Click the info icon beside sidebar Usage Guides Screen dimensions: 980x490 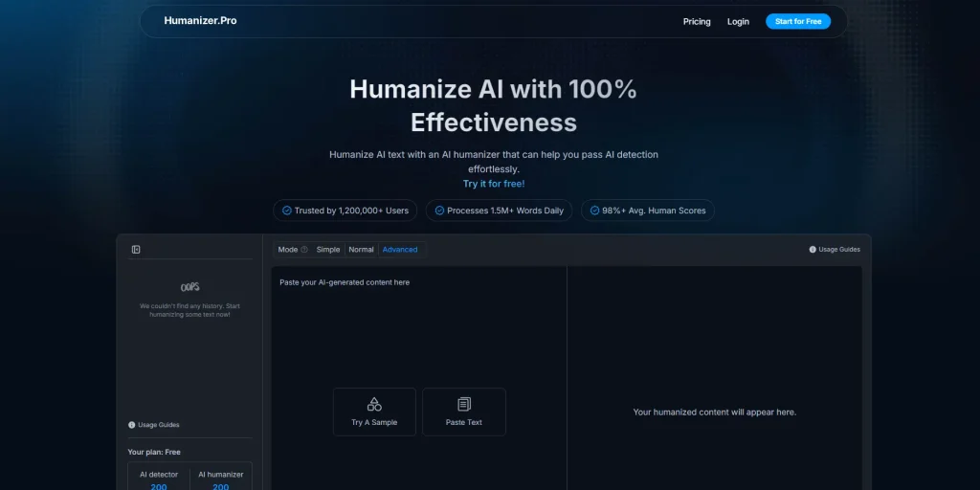tap(132, 425)
